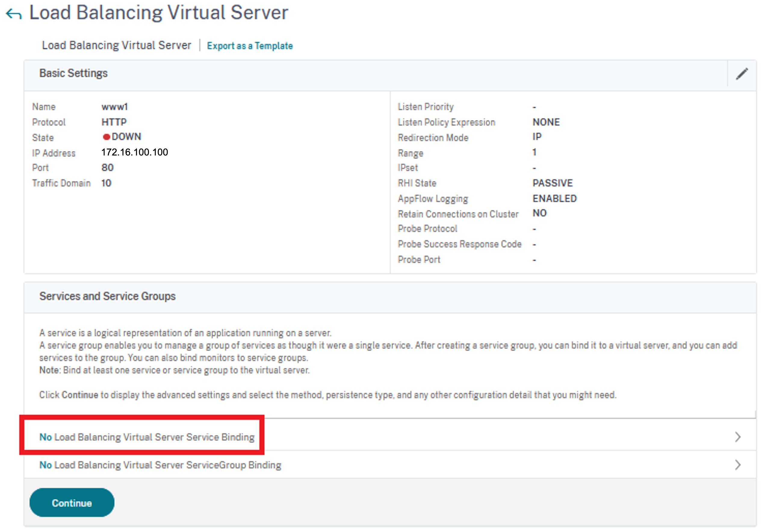Click the www1 name value
The image size is (775, 532).
pos(114,107)
